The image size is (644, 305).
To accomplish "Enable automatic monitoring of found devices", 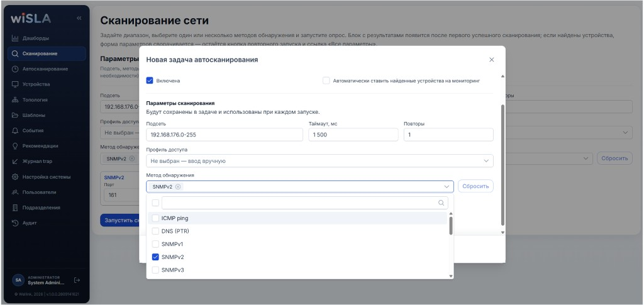I will click(326, 80).
